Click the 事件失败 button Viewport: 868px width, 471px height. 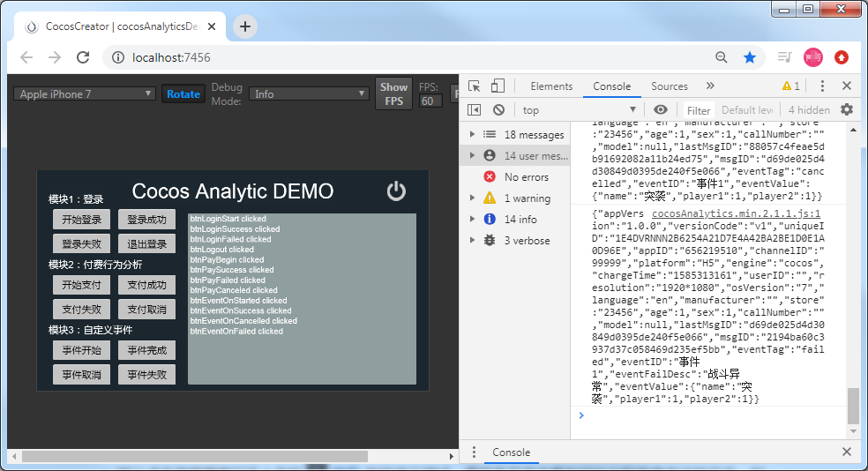146,374
